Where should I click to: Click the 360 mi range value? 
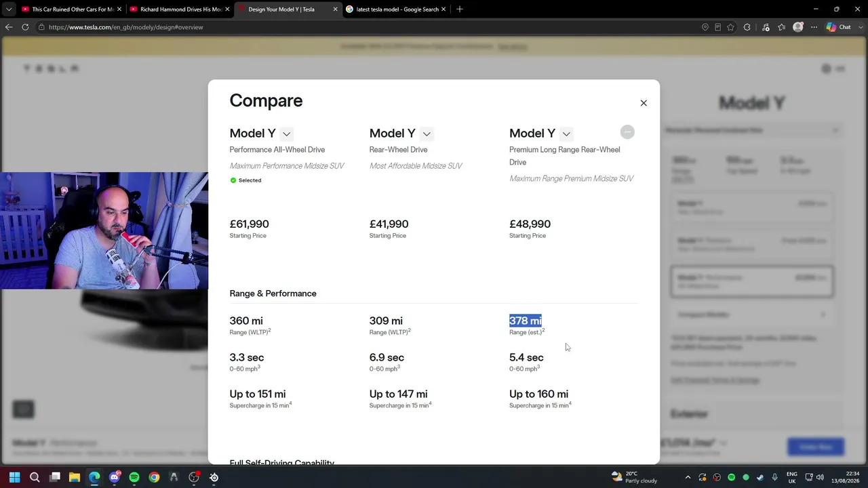[246, 321]
